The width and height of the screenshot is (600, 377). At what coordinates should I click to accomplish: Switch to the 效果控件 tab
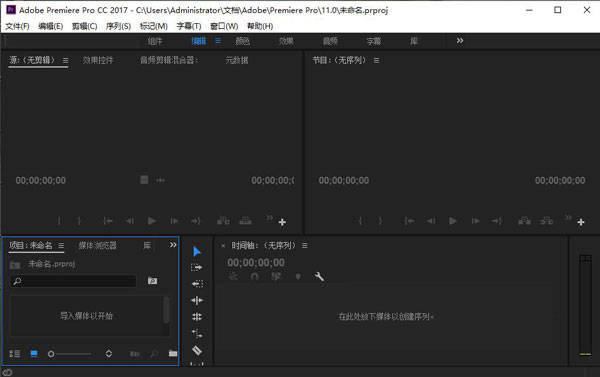click(98, 60)
